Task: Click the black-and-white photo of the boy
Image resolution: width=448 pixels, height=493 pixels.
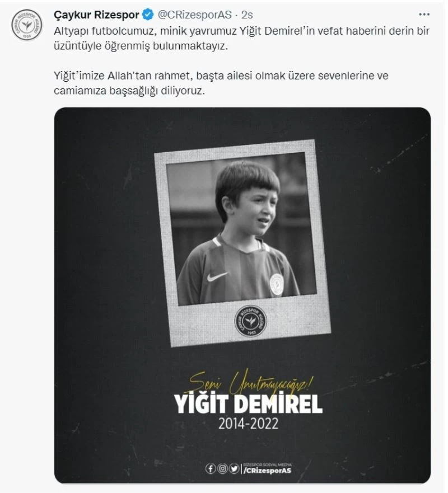Action: point(241,229)
